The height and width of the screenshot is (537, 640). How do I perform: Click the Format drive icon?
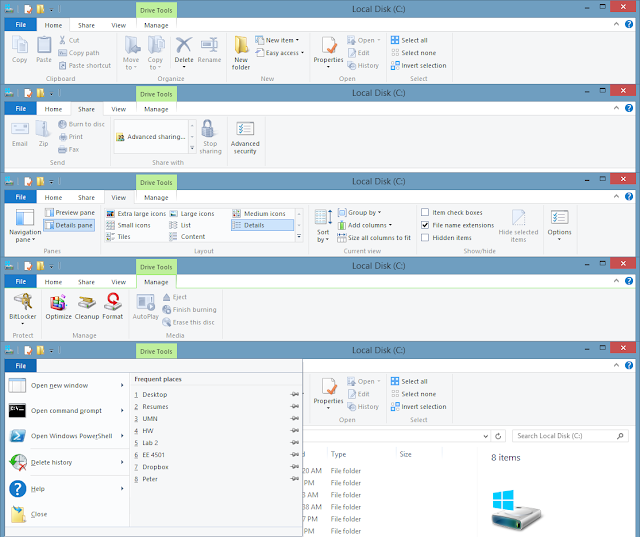[113, 302]
